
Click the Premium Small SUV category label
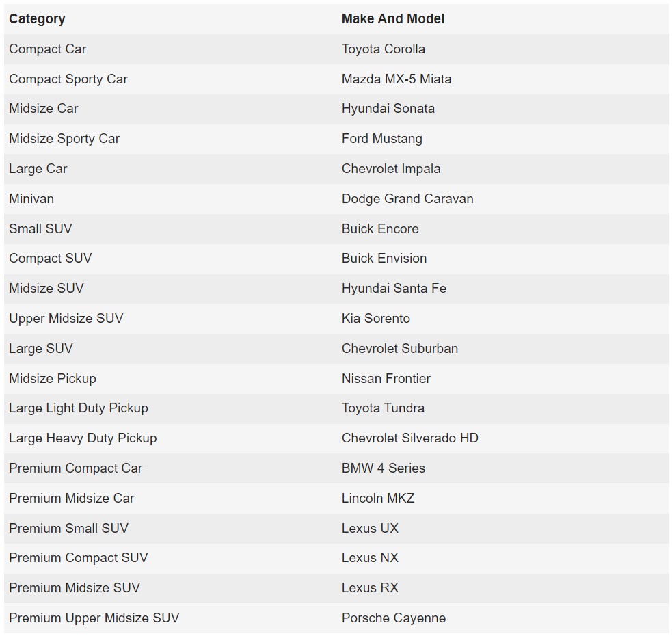point(68,528)
